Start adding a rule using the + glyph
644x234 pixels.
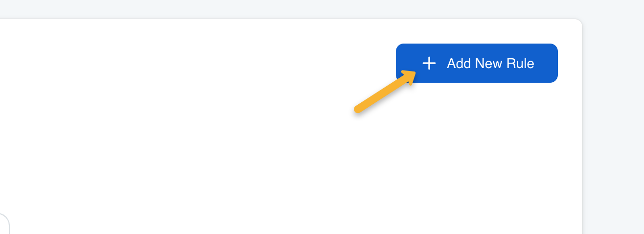coord(429,63)
